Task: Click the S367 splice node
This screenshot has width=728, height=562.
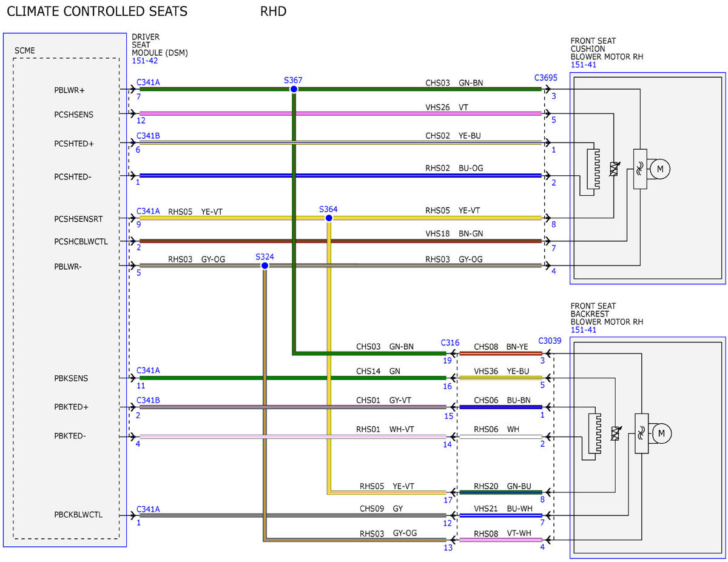Action: [x=294, y=89]
